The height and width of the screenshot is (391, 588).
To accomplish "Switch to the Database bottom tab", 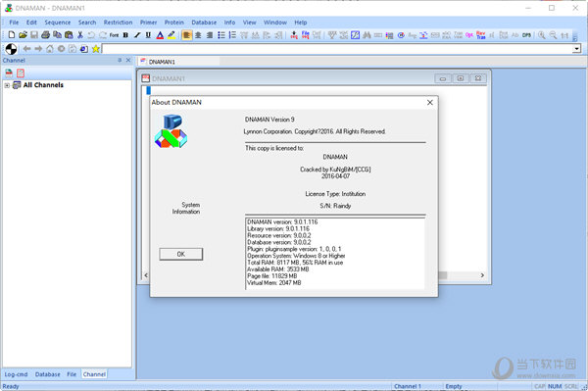I will 48,374.
